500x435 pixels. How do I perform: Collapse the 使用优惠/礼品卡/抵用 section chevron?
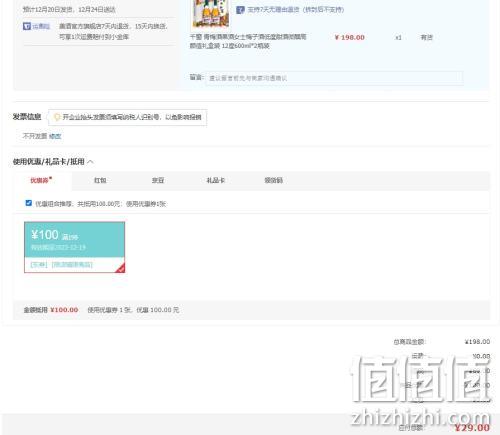coord(90,162)
